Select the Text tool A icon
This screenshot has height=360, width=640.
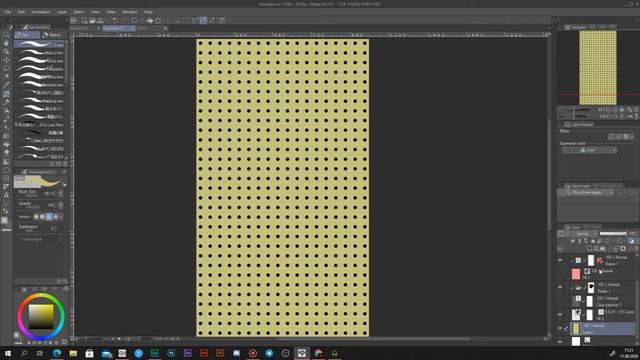tap(6, 196)
